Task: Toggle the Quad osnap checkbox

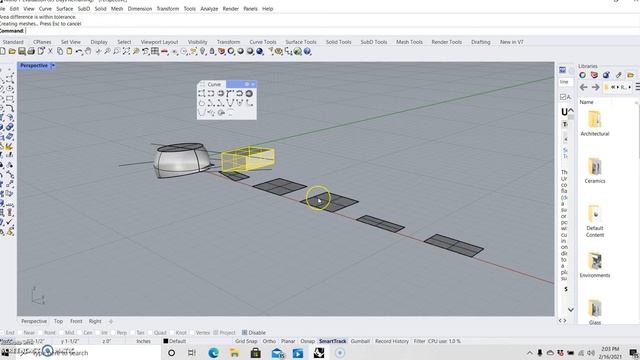Action: [150, 333]
